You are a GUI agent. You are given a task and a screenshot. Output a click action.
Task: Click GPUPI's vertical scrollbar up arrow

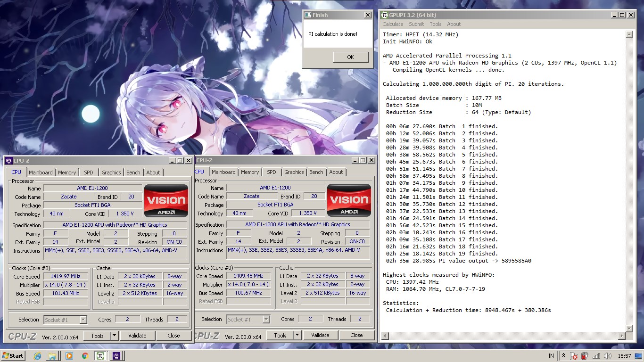(x=629, y=34)
